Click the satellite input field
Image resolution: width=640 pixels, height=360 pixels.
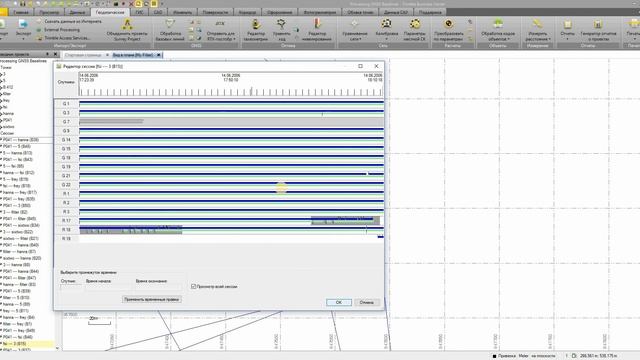[71, 287]
